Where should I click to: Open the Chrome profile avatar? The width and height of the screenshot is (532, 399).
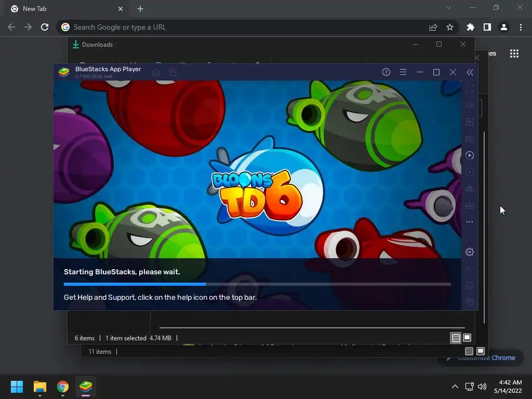[x=504, y=27]
